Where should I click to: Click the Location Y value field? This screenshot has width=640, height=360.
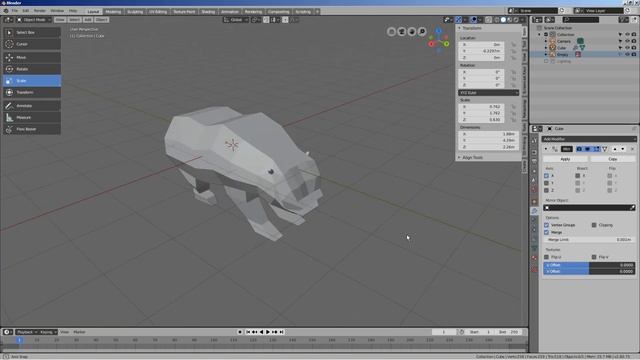482,51
